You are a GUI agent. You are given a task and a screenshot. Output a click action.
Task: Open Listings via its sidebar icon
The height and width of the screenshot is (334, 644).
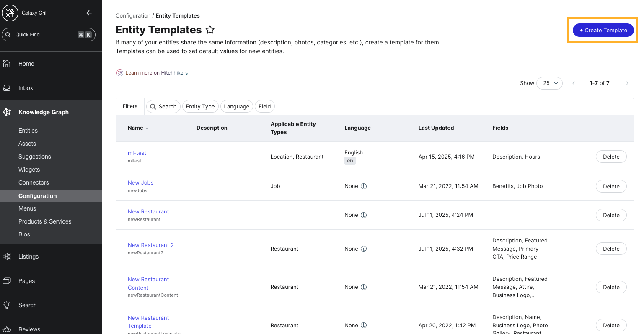click(x=6, y=257)
